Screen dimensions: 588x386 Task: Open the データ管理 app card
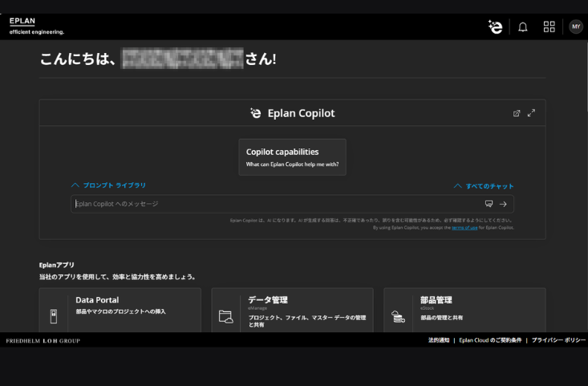(292, 311)
